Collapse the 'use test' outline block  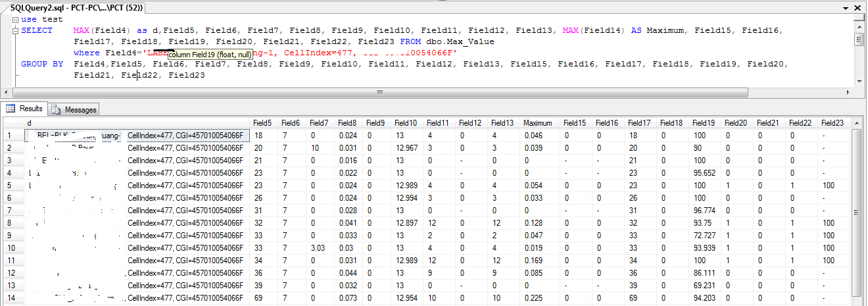click(x=15, y=20)
